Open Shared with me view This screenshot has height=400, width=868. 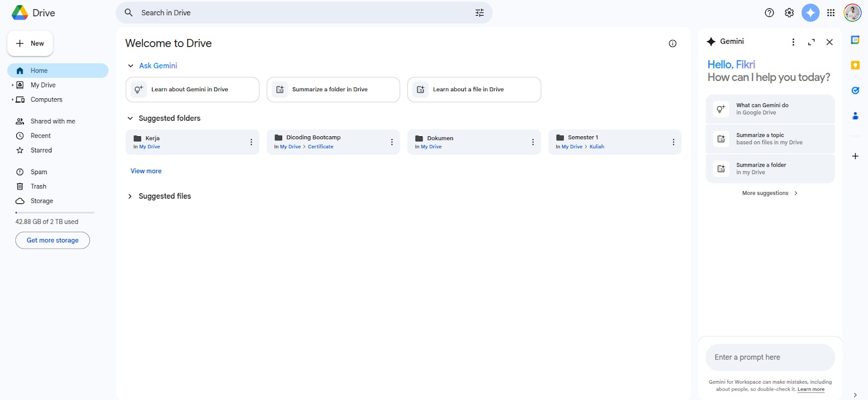coord(53,121)
